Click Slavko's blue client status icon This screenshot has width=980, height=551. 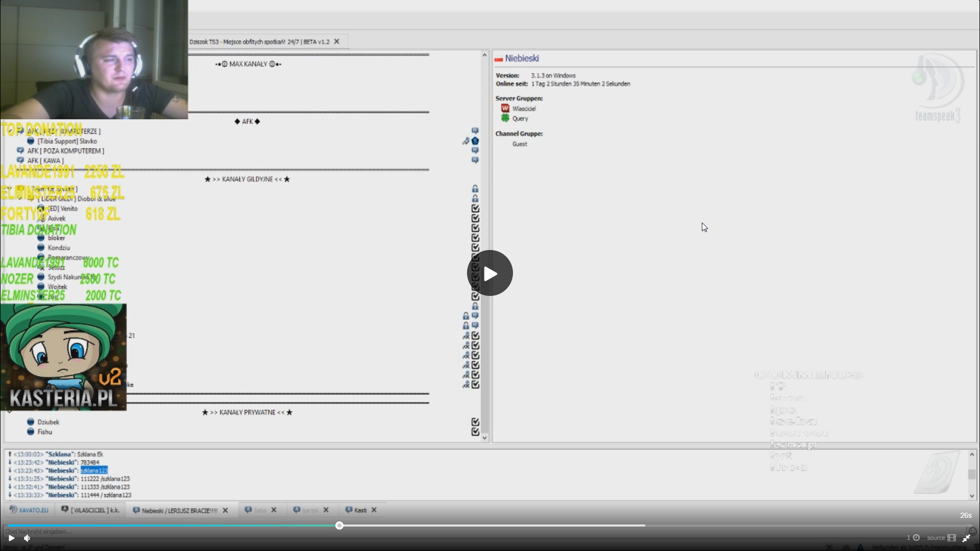click(31, 141)
